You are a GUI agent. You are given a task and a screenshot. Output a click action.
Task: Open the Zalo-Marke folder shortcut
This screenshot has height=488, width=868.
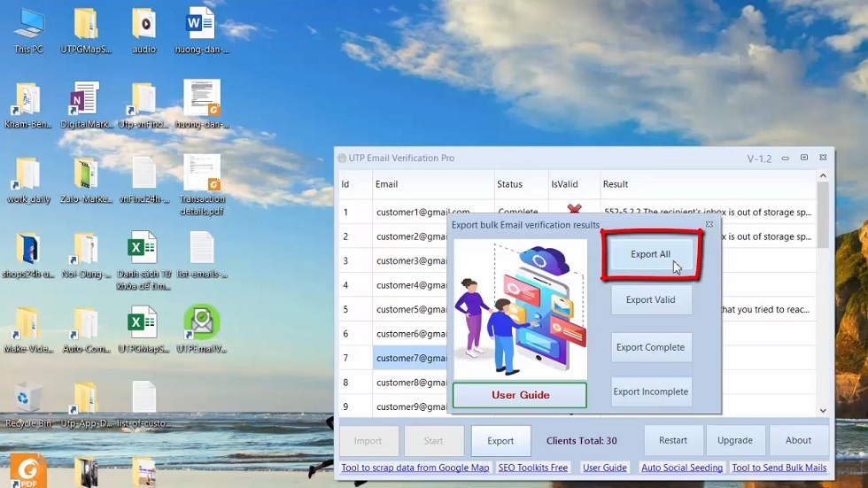click(x=85, y=175)
